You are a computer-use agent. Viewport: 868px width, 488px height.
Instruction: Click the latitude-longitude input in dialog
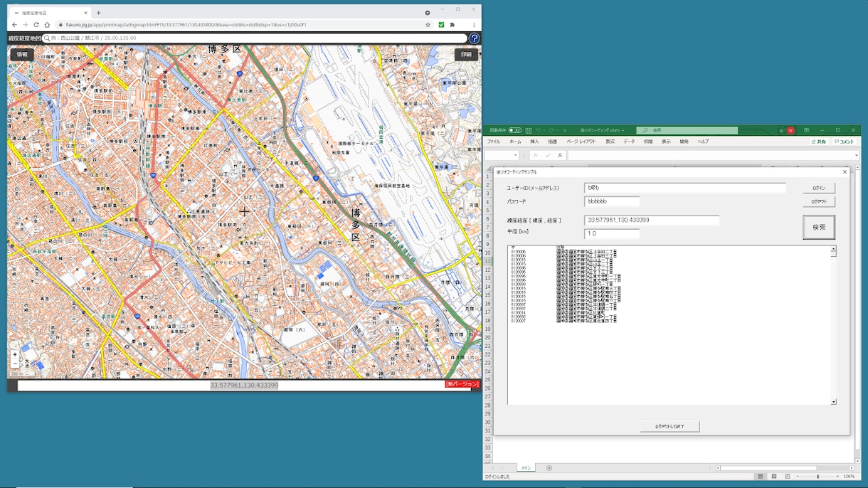(652, 221)
